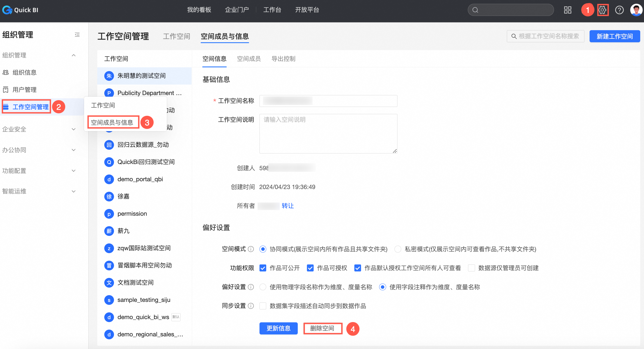The height and width of the screenshot is (349, 644).
Task: Open the help question mark icon
Action: click(x=619, y=10)
